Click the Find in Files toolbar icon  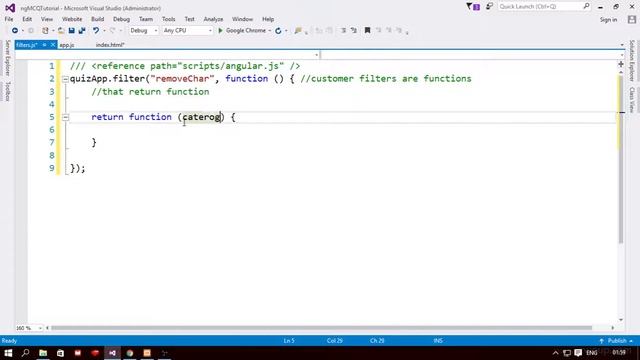298,31
